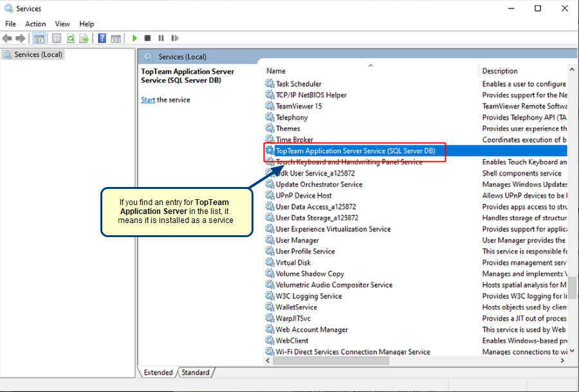Toggle the Show/Hide Console Tree toolbar icon

point(39,38)
